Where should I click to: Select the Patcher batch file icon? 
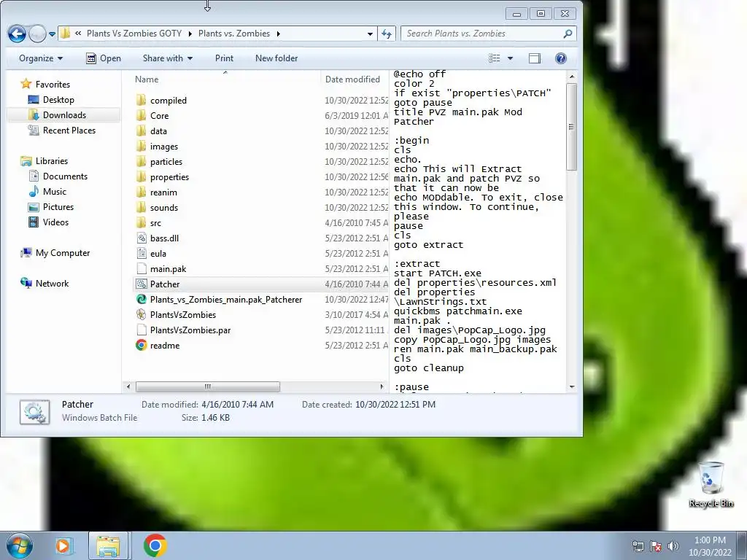point(141,284)
